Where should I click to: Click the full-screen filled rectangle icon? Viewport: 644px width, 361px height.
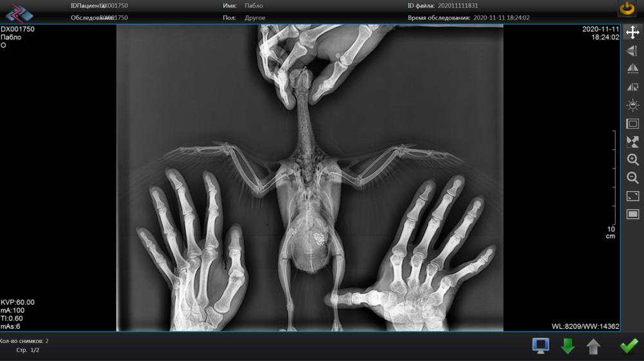[632, 214]
